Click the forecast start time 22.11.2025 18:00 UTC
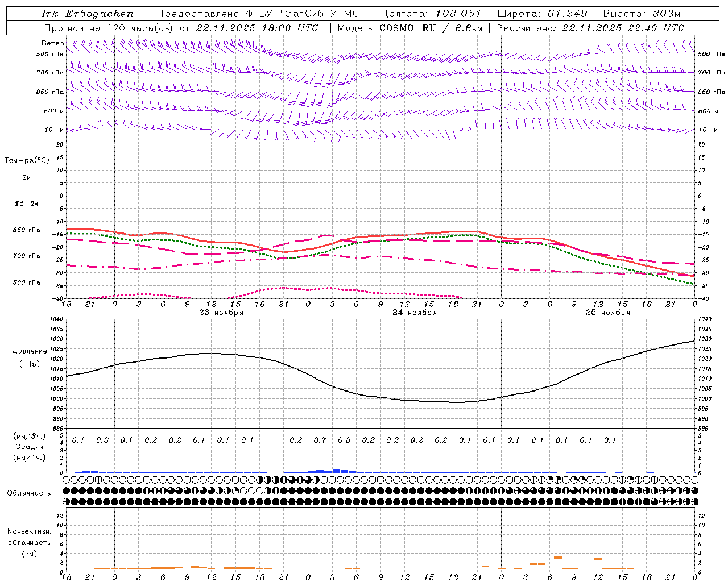The height and width of the screenshot is (582, 728). pos(257,28)
